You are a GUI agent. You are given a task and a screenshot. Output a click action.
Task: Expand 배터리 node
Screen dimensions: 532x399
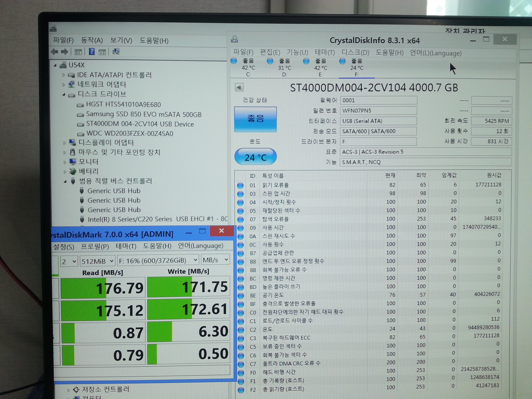65,172
